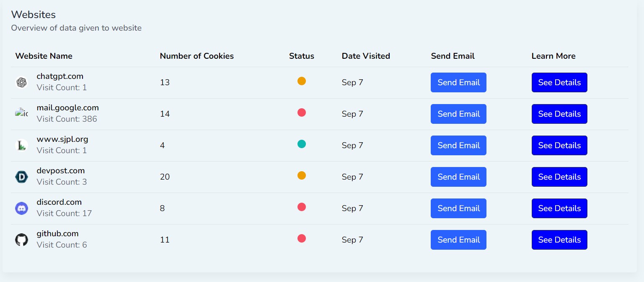Click the Date Visited column header

click(x=366, y=56)
